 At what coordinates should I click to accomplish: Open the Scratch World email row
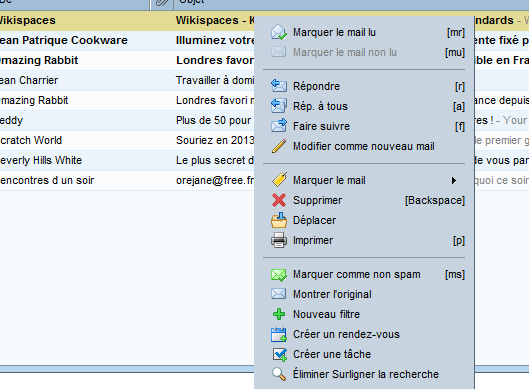127,140
